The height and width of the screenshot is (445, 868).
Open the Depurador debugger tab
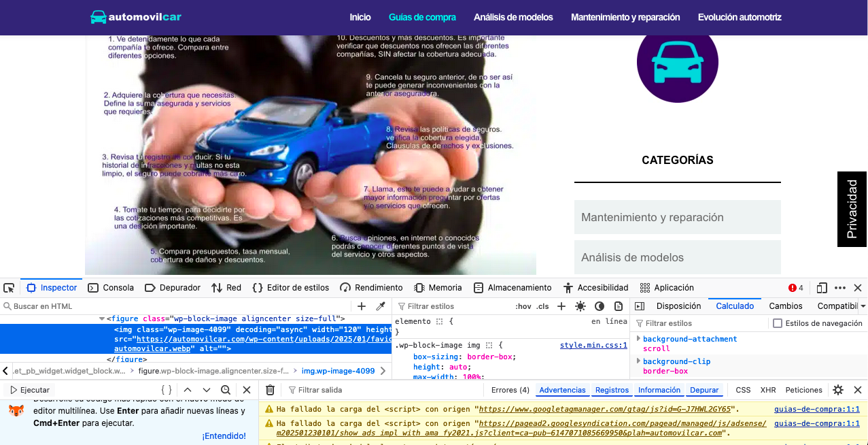coord(173,288)
